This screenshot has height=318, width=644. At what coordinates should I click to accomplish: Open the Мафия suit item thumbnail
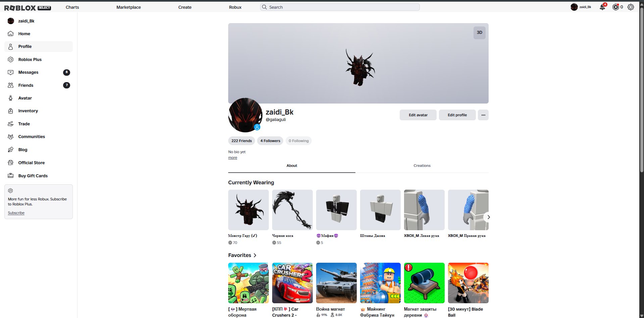click(336, 210)
